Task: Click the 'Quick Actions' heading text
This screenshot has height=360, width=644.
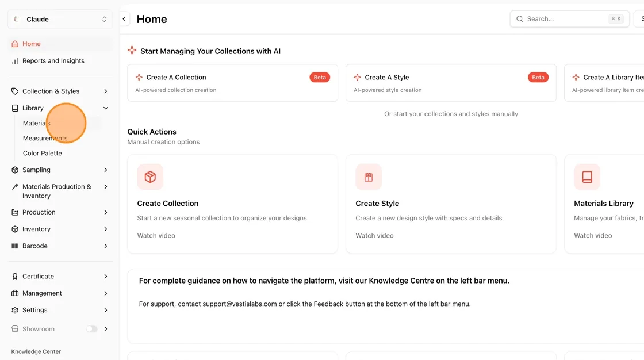Action: [152, 132]
